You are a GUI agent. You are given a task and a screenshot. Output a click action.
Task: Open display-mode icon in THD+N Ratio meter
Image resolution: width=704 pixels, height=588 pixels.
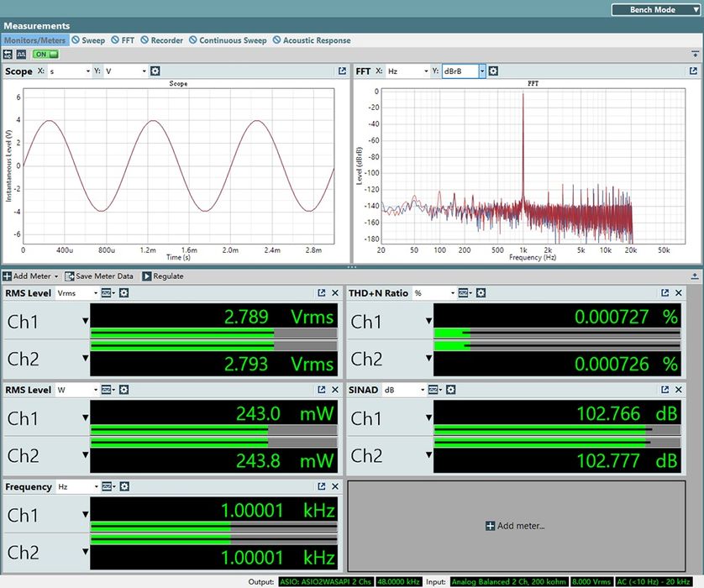(x=465, y=293)
